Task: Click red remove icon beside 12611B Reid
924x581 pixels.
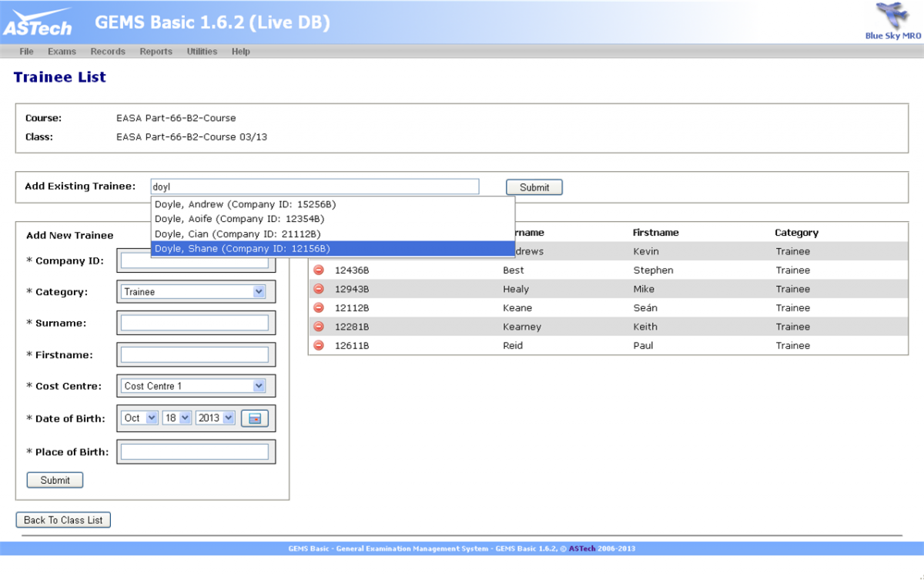Action: (x=318, y=346)
